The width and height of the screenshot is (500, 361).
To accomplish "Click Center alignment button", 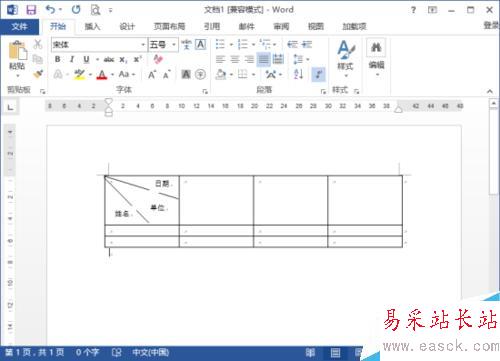I will 235,59.
